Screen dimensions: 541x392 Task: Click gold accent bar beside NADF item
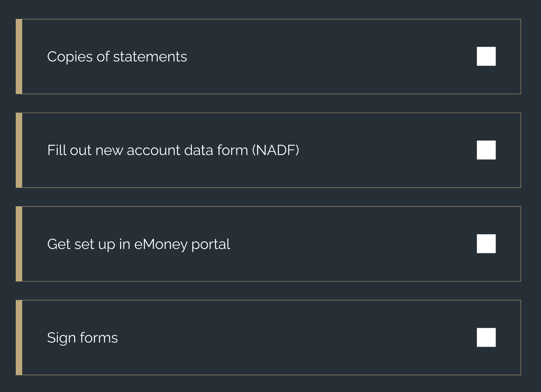(x=19, y=150)
